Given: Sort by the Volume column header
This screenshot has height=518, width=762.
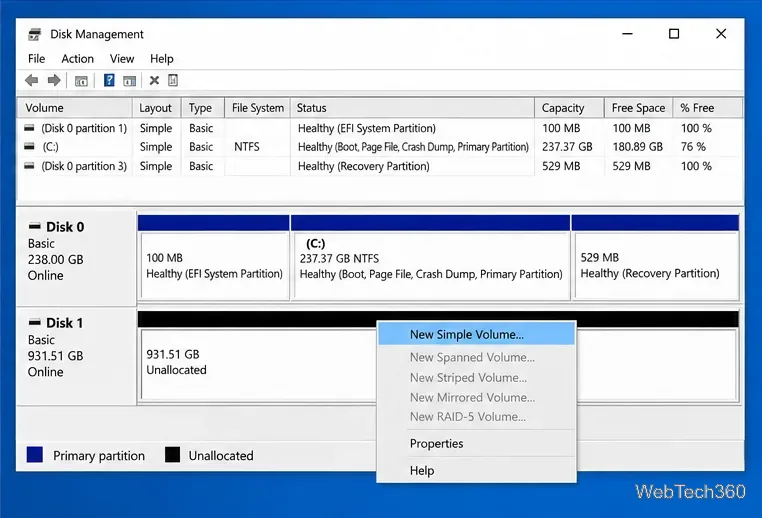Looking at the screenshot, I should [x=75, y=108].
